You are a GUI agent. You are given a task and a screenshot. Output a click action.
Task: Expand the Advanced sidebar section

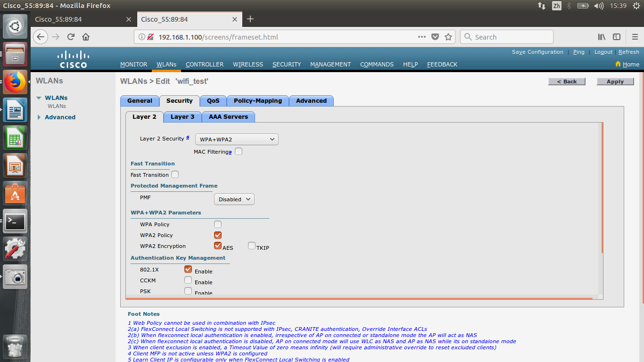[x=39, y=117]
